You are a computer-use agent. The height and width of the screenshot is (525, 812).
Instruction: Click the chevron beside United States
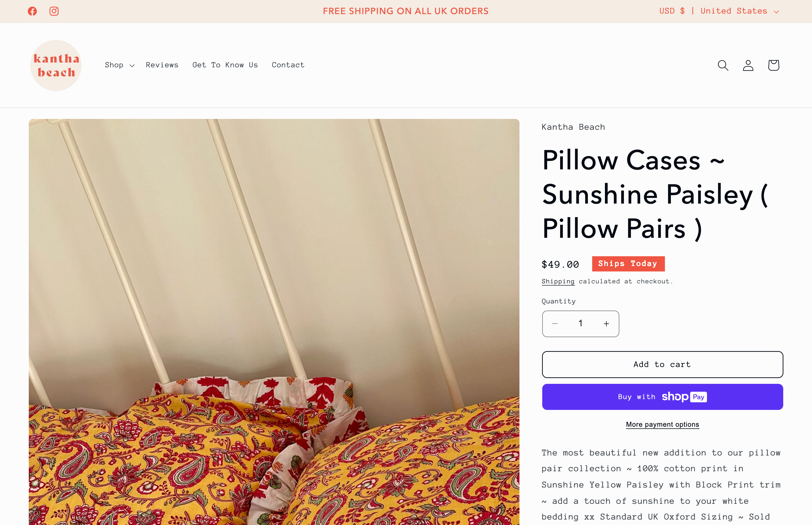tap(776, 12)
